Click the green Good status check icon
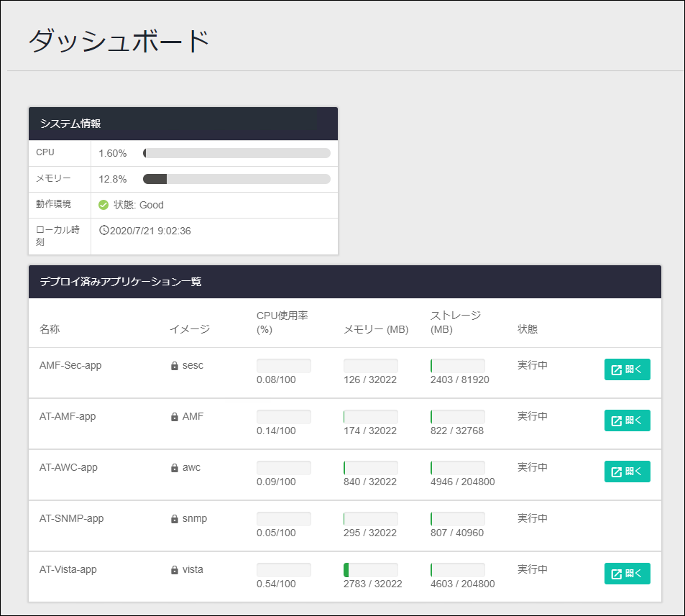The image size is (685, 616). (104, 205)
